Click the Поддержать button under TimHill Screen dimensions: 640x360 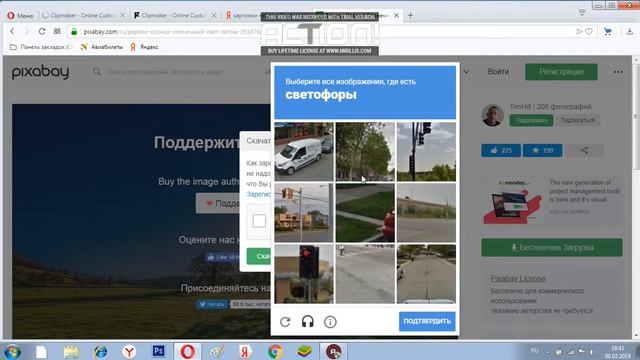tap(531, 120)
